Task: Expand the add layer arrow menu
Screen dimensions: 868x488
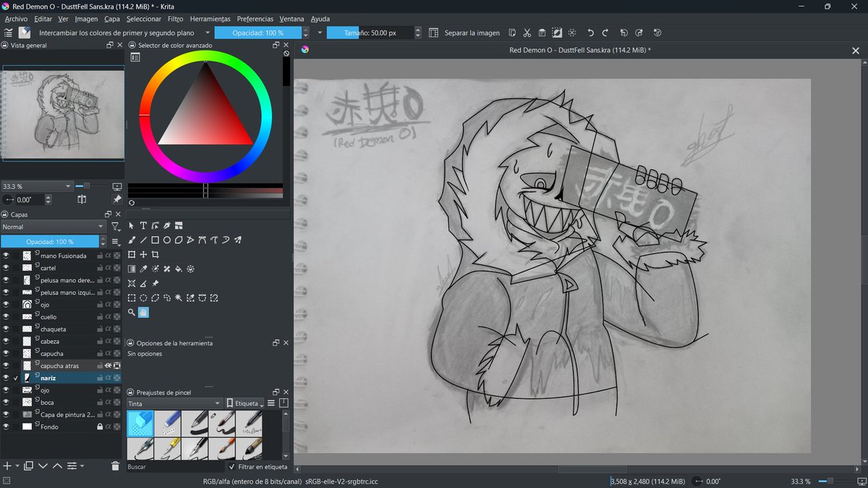Action: (x=17, y=466)
